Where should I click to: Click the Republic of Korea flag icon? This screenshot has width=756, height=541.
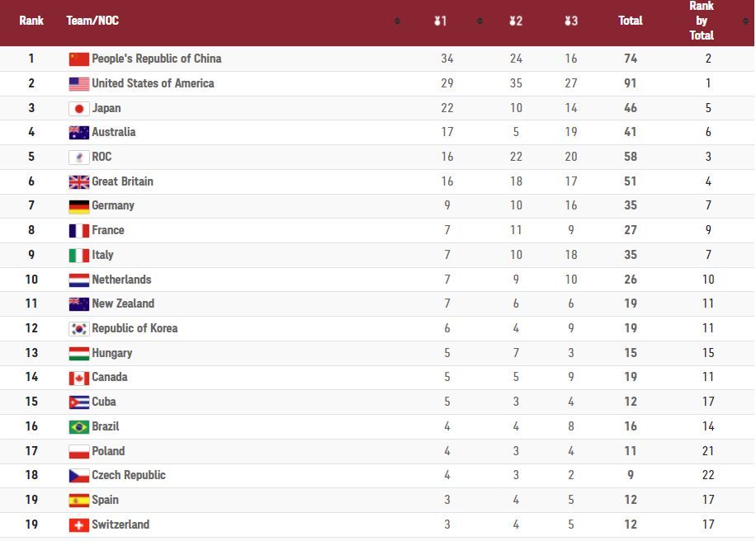pos(79,329)
